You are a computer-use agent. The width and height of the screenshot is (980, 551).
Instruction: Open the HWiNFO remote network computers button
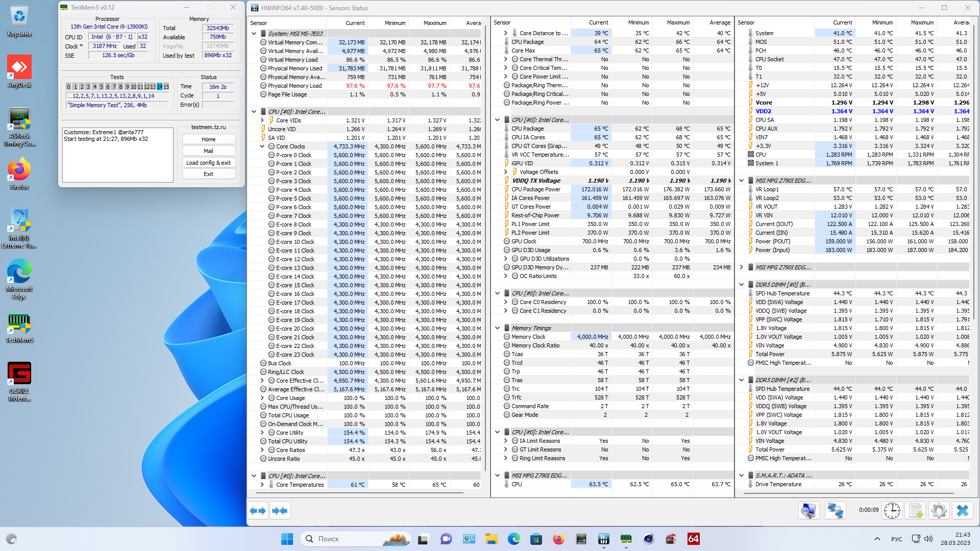[x=835, y=511]
